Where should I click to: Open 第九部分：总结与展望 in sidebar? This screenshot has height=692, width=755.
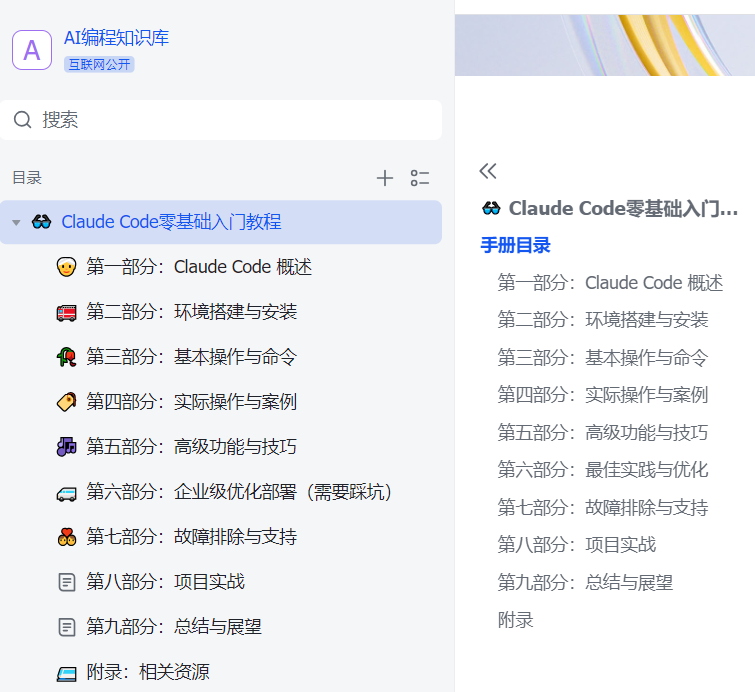[x=174, y=627]
